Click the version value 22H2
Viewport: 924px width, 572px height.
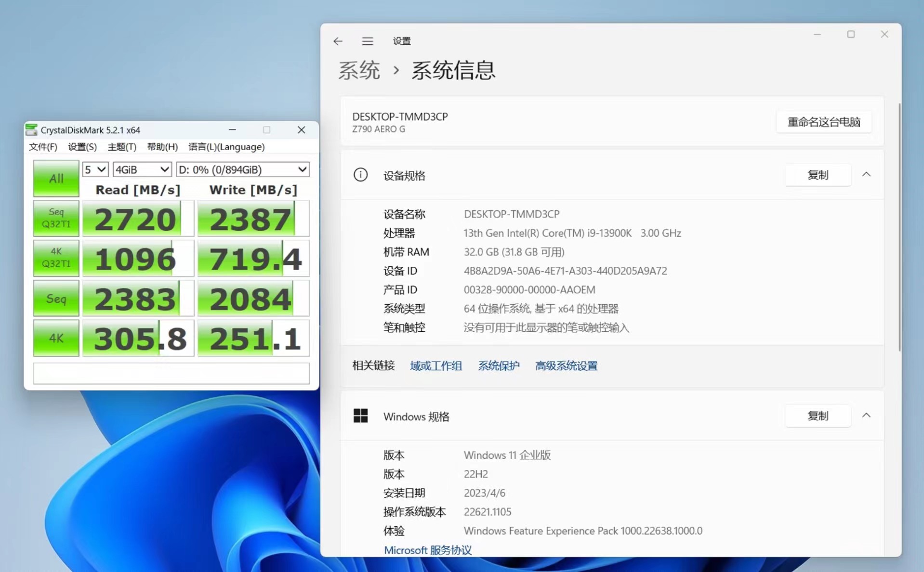click(476, 474)
